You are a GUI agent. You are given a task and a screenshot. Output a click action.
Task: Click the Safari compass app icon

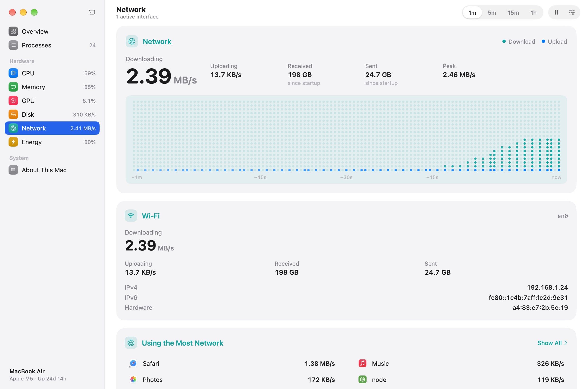tap(133, 363)
